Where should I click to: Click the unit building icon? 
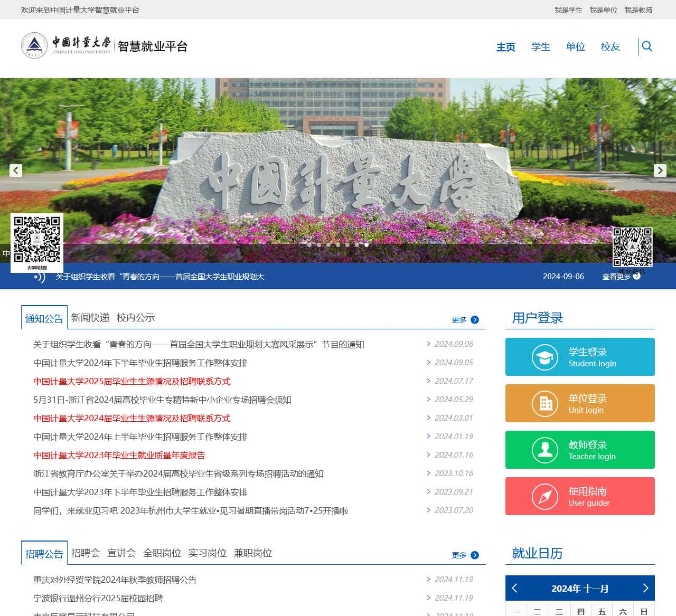(x=545, y=404)
